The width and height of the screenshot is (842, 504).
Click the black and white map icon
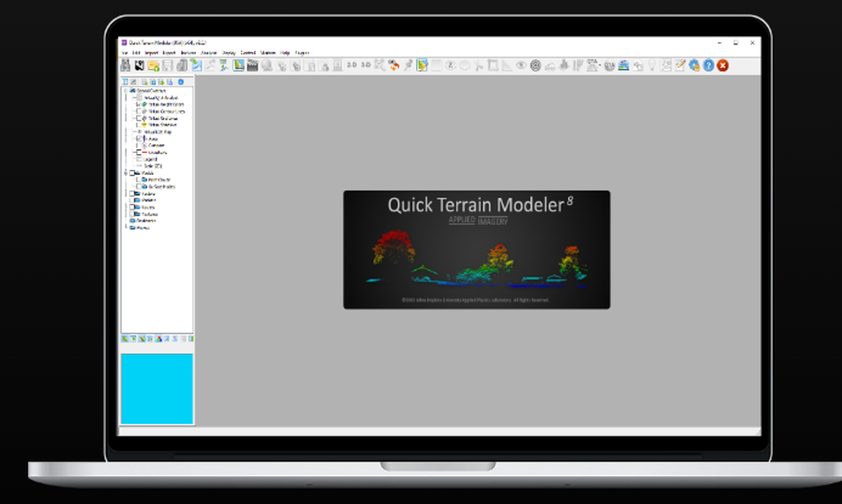click(x=139, y=66)
